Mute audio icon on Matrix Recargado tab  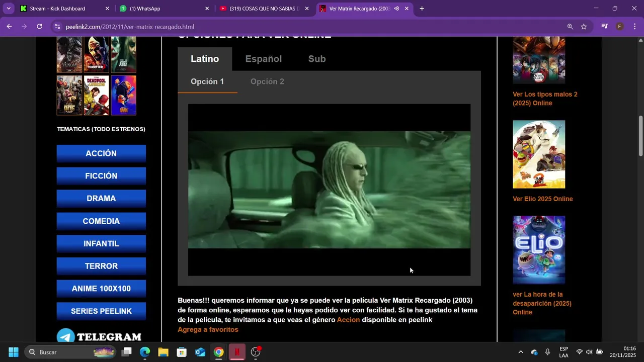[396, 9]
